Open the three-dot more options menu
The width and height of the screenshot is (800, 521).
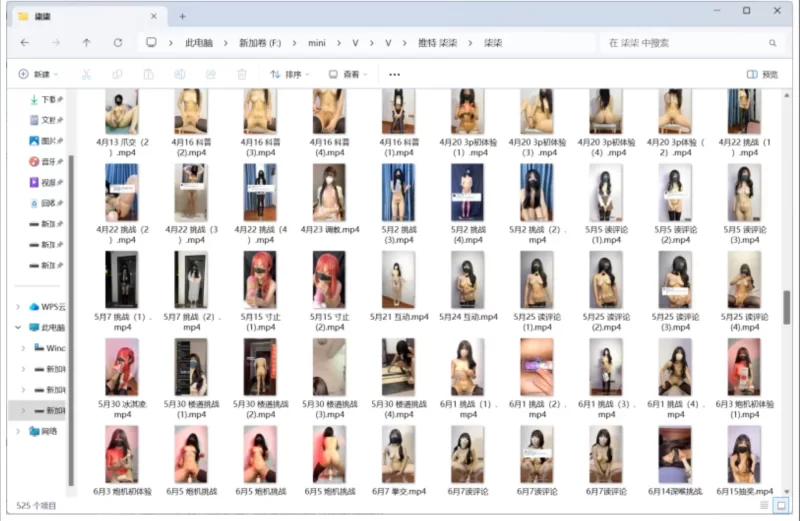(x=394, y=75)
